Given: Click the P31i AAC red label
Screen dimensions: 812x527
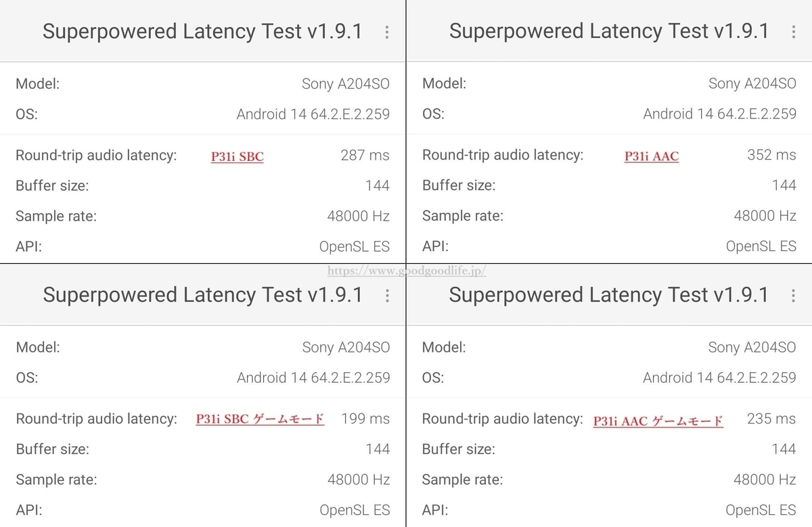Looking at the screenshot, I should [x=651, y=157].
